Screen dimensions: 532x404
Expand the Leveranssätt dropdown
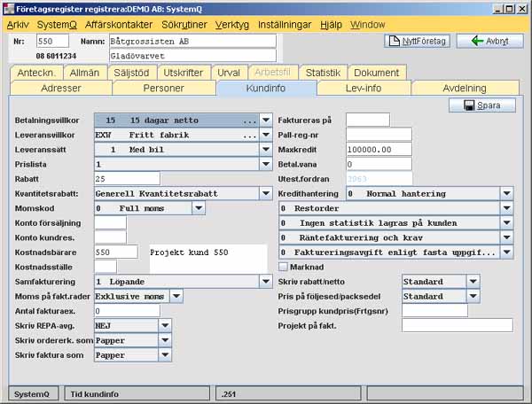266,150
